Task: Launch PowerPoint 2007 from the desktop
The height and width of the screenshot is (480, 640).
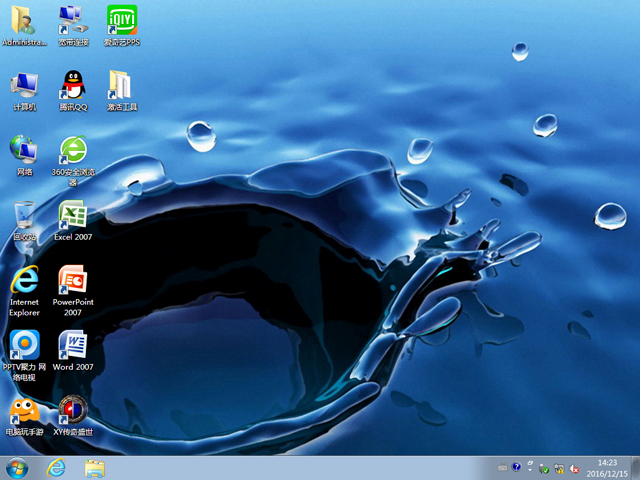Action: (x=72, y=280)
